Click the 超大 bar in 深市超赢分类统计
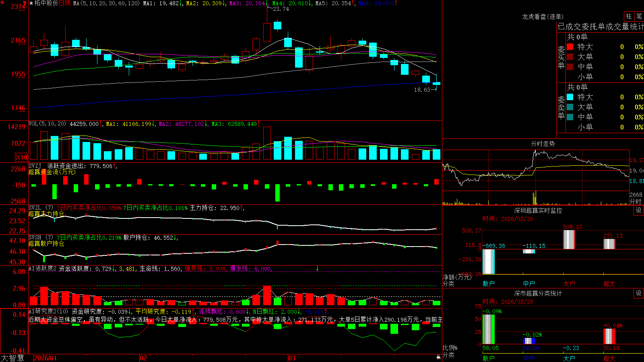 pos(609,336)
